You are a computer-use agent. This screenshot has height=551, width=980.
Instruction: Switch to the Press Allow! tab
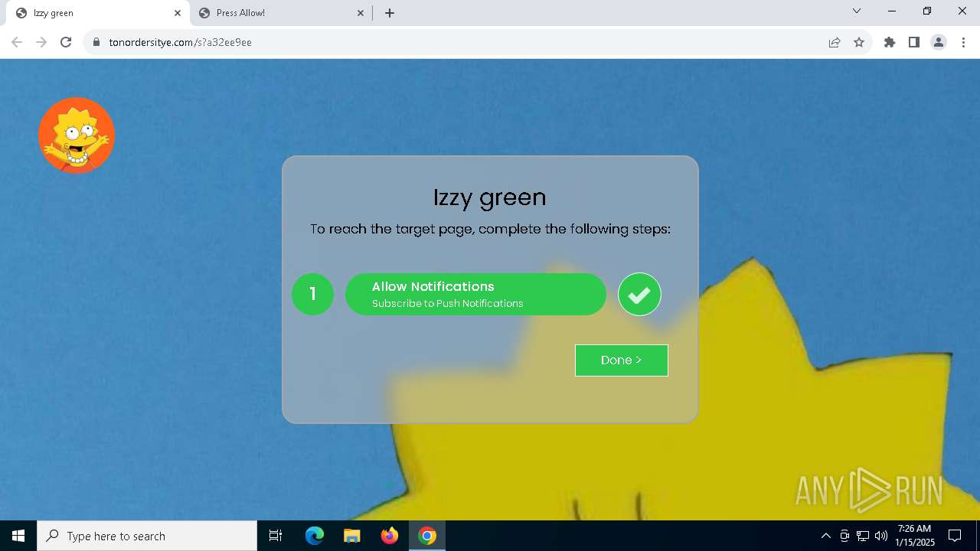(x=280, y=13)
